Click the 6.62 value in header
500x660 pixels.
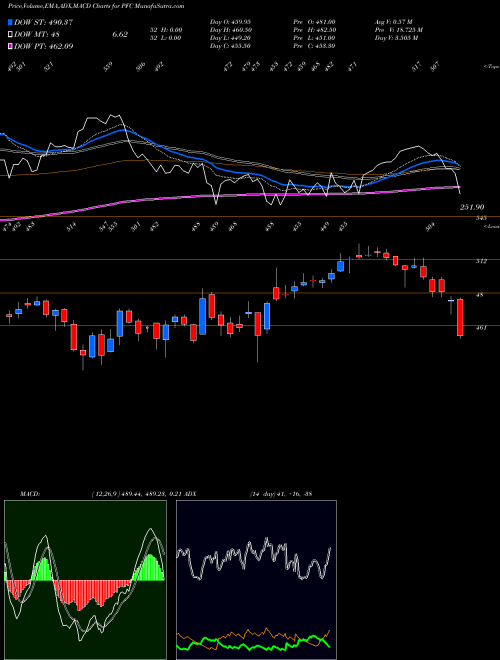pyautogui.click(x=120, y=34)
